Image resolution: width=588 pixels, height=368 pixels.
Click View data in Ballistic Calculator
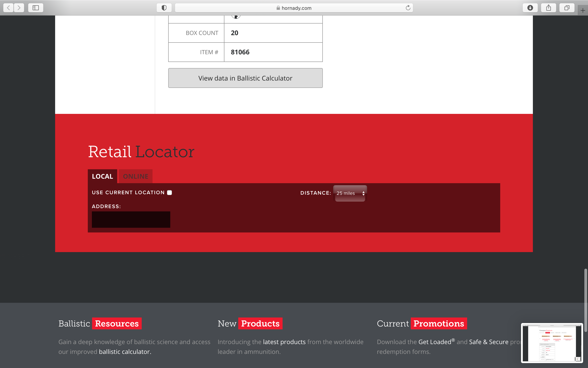coord(245,78)
